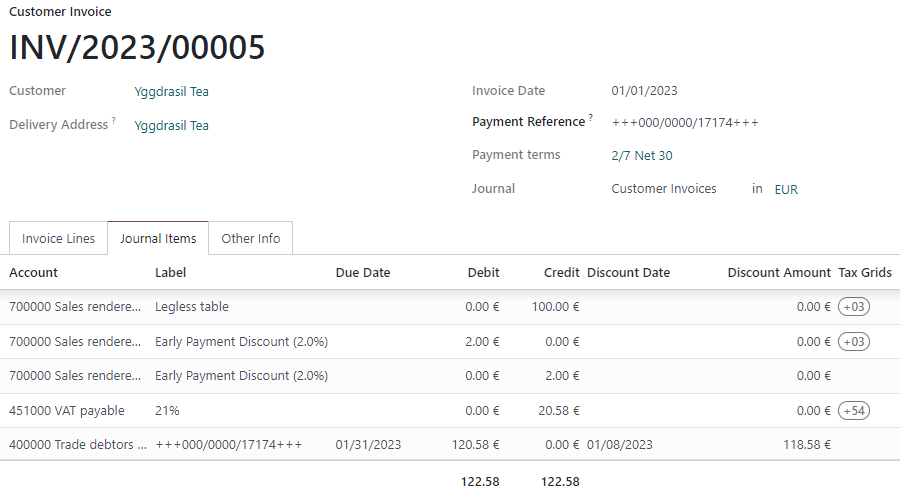Select the 451000 VAT payable account cell
The image size is (900, 493).
point(67,410)
